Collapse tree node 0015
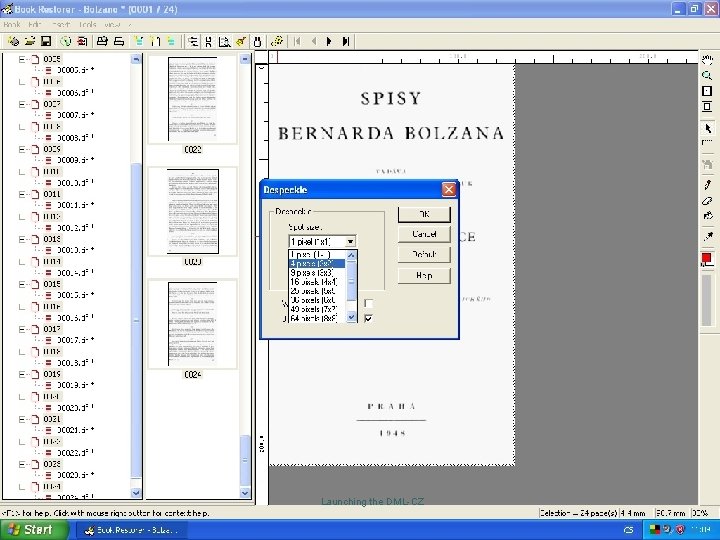Screen dimensions: 720x540 point(22,284)
